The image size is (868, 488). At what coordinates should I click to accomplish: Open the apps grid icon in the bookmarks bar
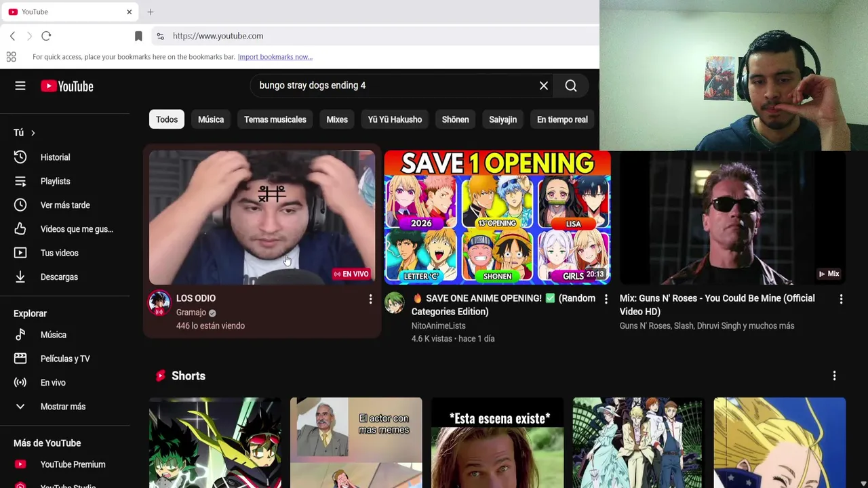point(12,57)
